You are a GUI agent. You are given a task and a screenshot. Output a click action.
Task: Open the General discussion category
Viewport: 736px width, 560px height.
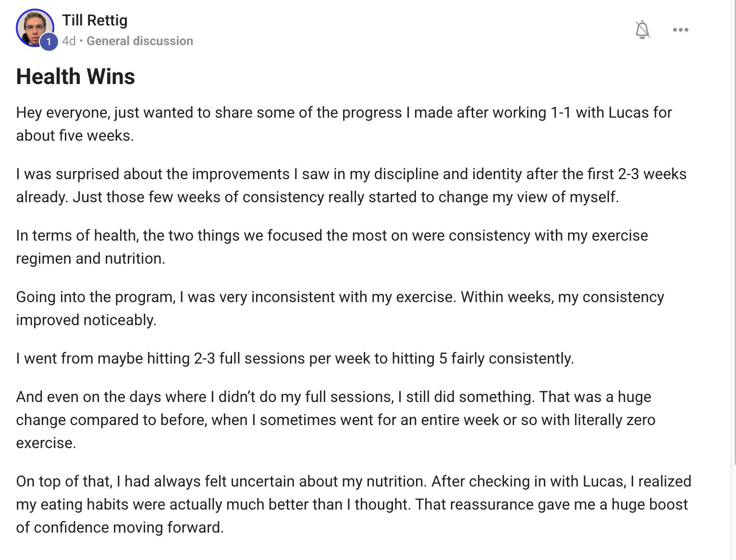point(140,41)
